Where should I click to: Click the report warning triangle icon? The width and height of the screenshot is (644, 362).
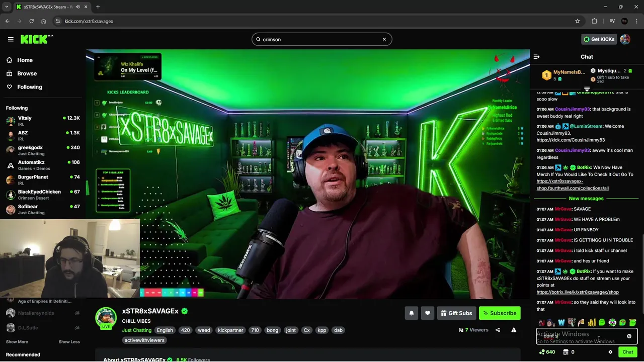click(514, 330)
